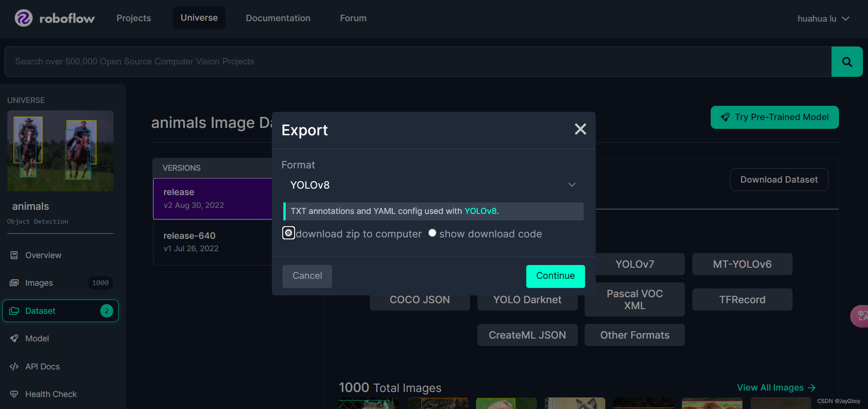Click the Dataset count badge 2

[106, 311]
